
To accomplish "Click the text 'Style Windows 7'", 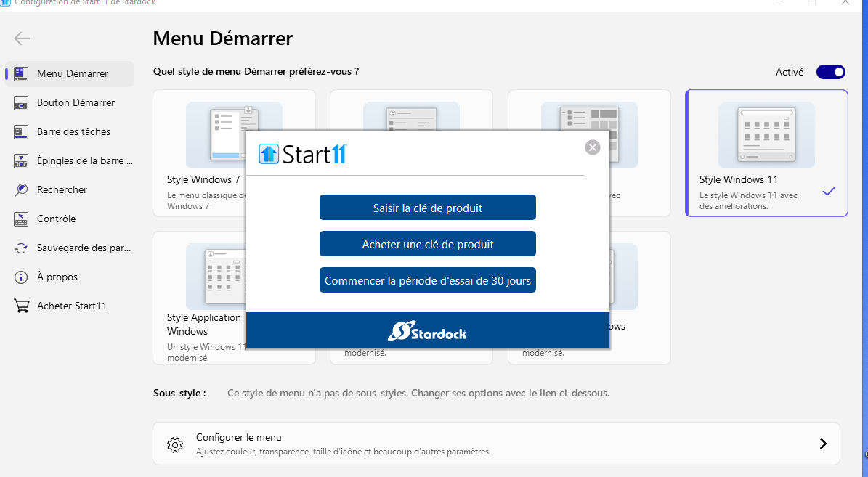I will pyautogui.click(x=203, y=180).
